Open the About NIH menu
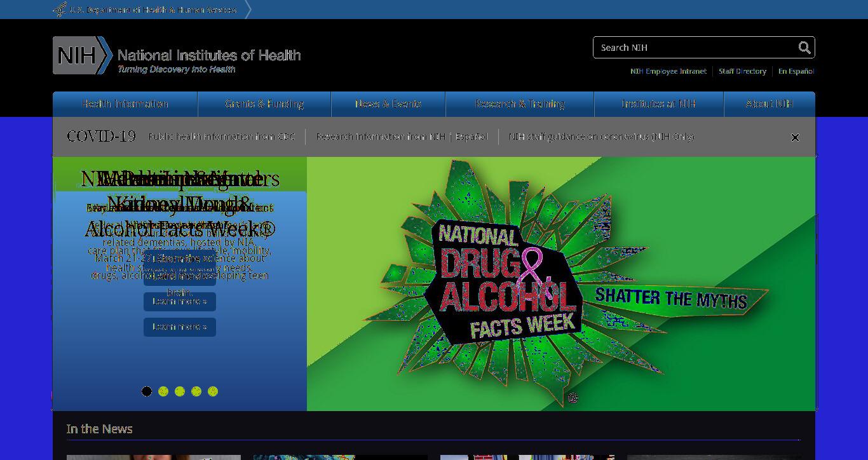Viewport: 868px width, 460px height. [x=770, y=104]
